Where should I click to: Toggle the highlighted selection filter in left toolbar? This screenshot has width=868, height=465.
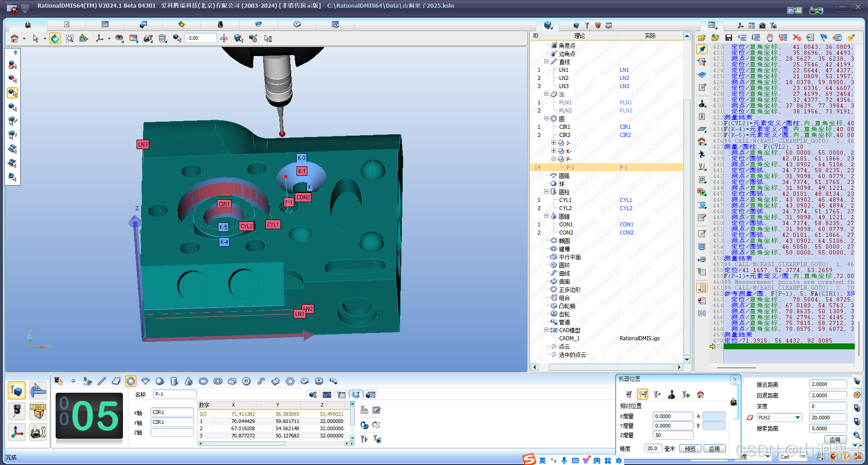pos(13,93)
